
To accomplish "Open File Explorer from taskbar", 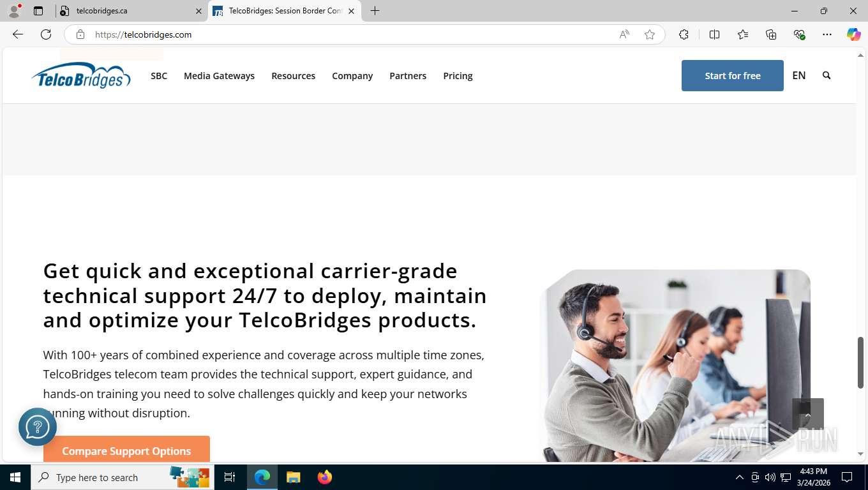I will [x=293, y=477].
